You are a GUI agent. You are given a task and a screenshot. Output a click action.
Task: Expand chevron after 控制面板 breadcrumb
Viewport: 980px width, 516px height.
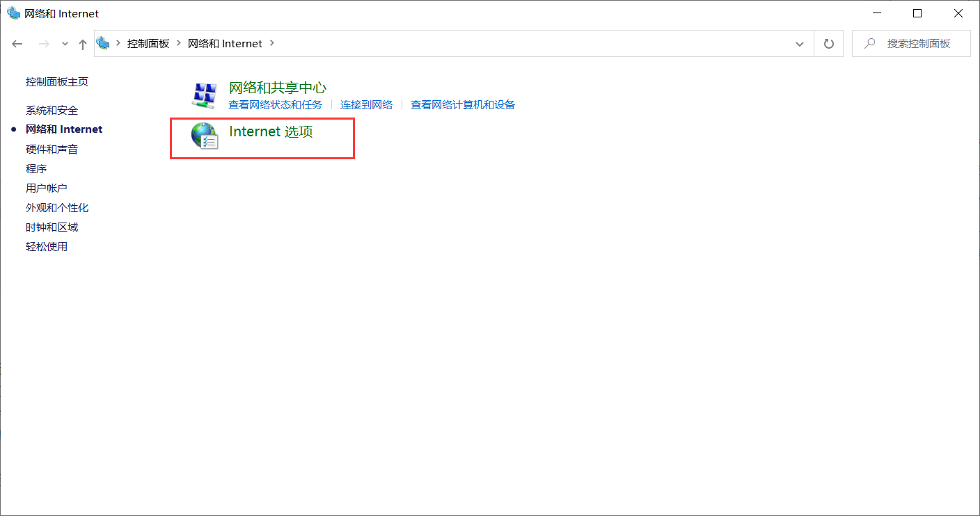(x=178, y=43)
